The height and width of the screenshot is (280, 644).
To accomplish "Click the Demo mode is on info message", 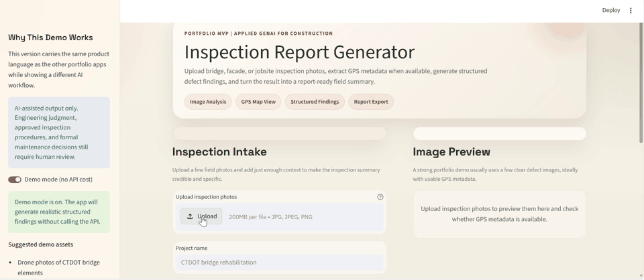I will (x=59, y=212).
